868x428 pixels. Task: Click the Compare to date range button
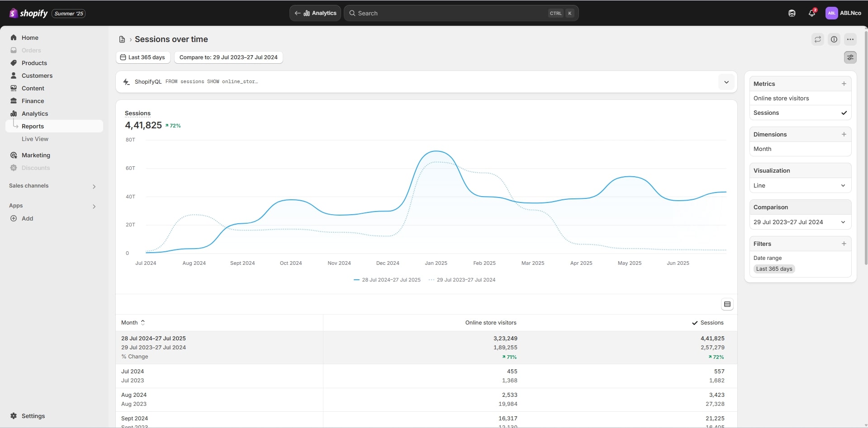[228, 57]
